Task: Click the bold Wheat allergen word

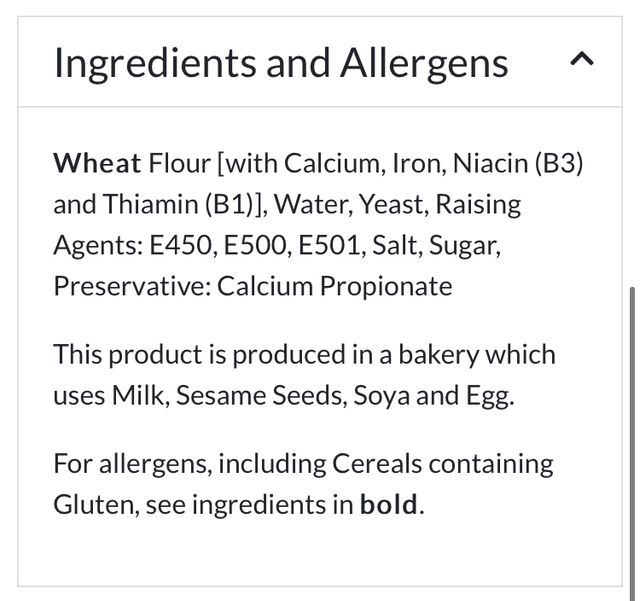Action: (97, 163)
